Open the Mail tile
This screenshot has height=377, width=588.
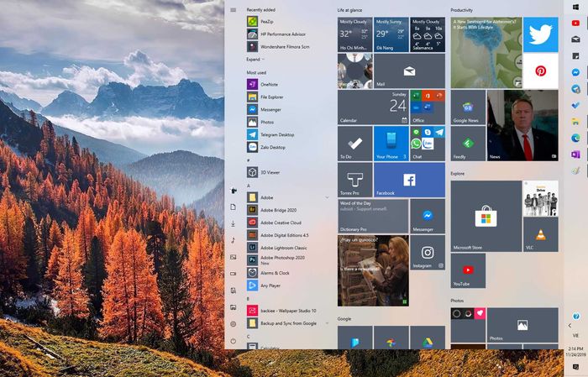(410, 71)
